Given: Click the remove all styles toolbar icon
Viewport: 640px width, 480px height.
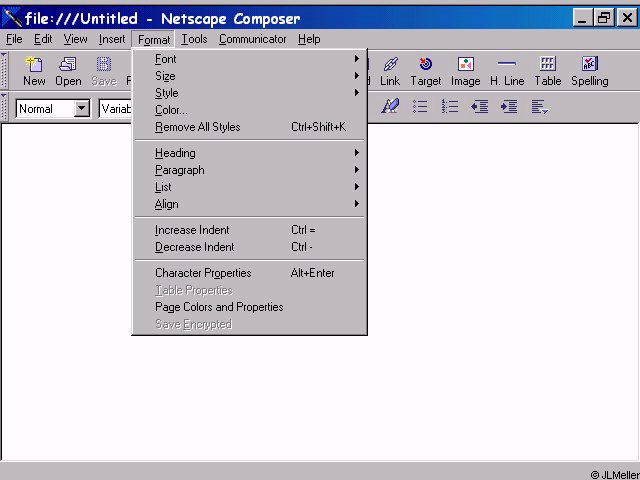Looking at the screenshot, I should tap(390, 107).
